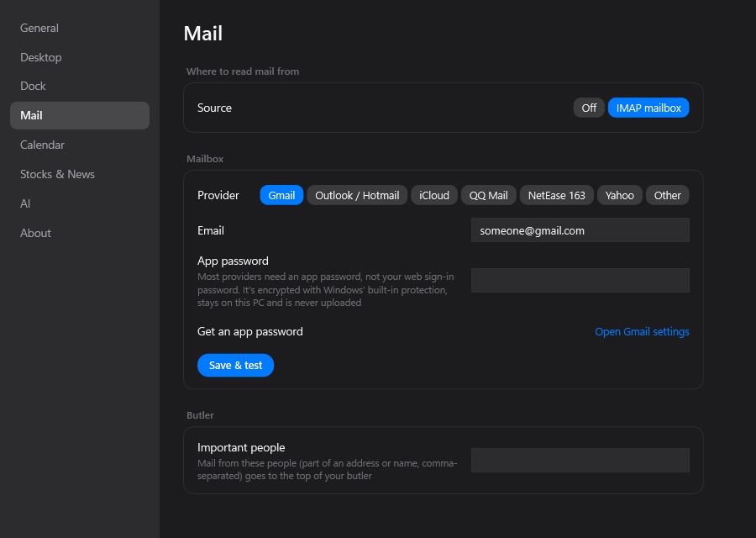Choose IMAP mailbox as source
Viewport: 756px width, 538px height.
pos(648,108)
